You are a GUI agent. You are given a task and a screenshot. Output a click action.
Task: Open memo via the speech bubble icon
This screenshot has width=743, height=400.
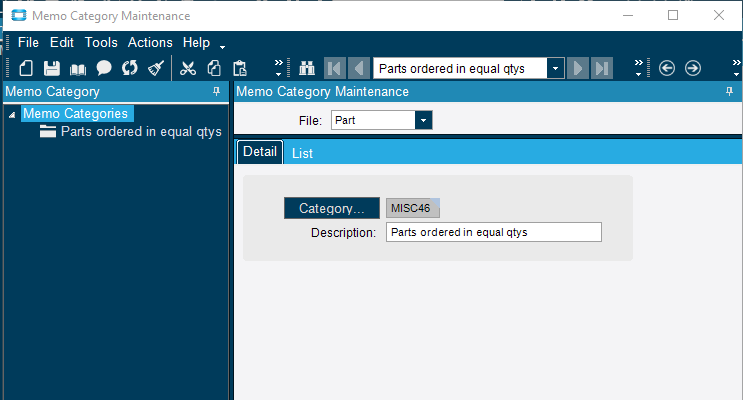coord(104,68)
